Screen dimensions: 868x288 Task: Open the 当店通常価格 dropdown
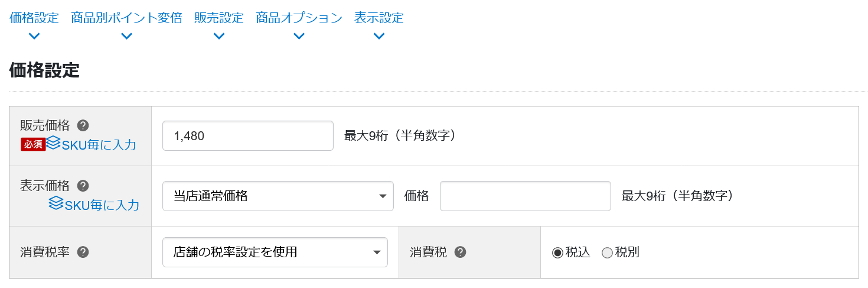tap(278, 196)
